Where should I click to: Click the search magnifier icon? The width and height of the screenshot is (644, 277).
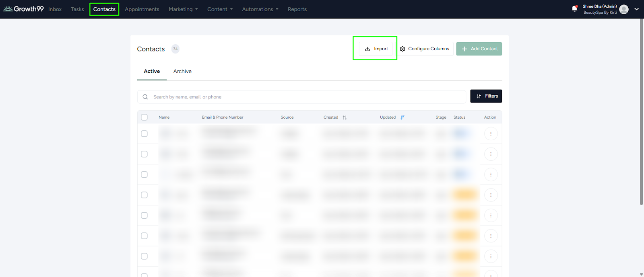coord(145,97)
